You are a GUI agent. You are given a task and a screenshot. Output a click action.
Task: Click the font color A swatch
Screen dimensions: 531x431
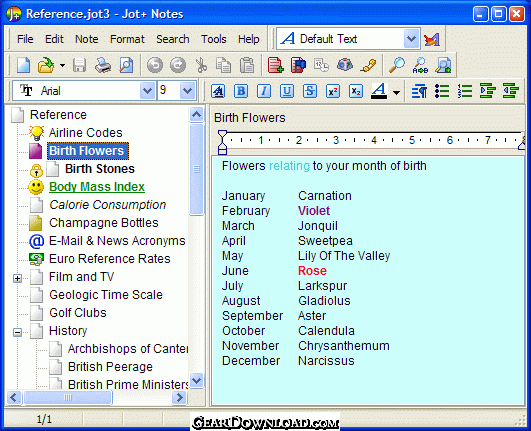(379, 91)
